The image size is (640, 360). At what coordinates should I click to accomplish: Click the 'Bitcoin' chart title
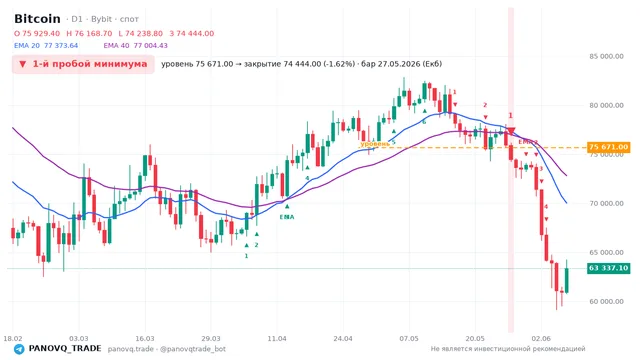click(37, 19)
